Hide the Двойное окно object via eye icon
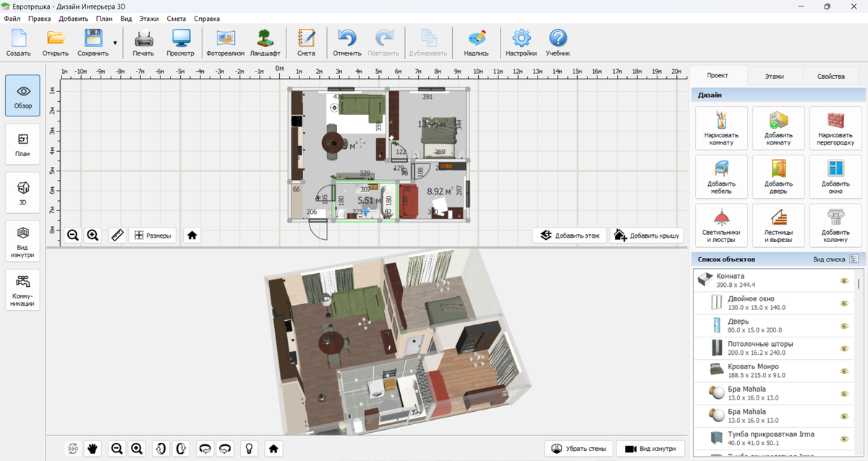868x461 pixels. [843, 303]
